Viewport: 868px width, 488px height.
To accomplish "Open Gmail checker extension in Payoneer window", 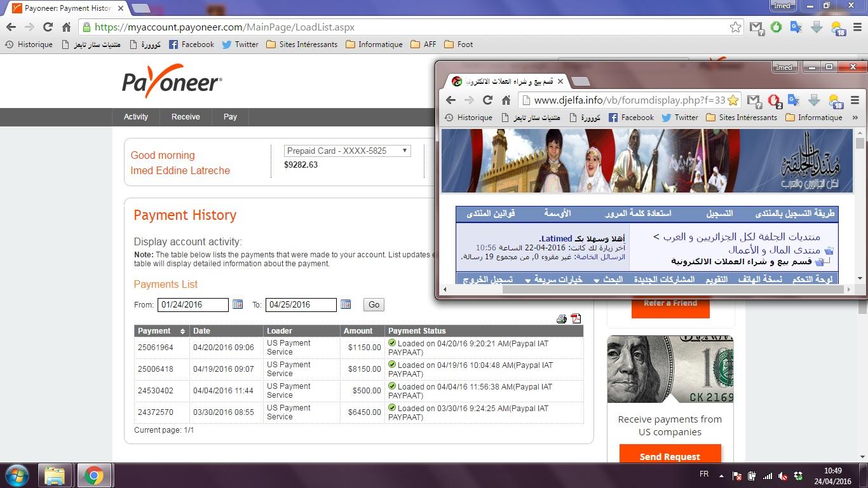I will pos(756,27).
